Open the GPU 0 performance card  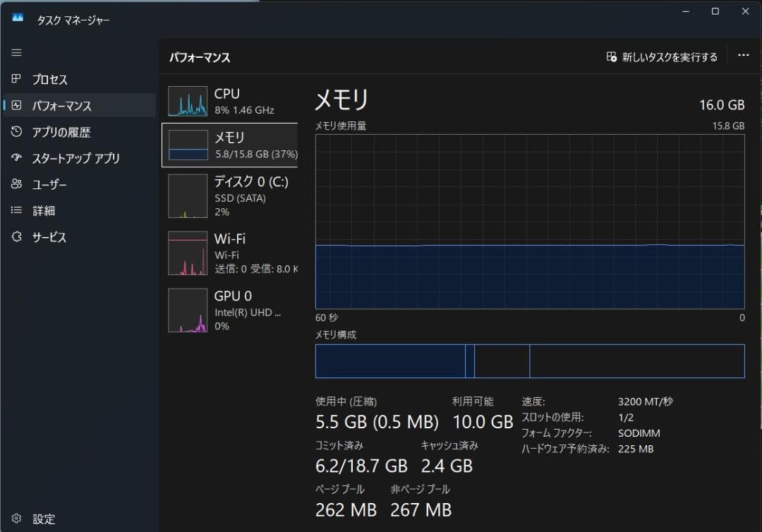point(231,310)
